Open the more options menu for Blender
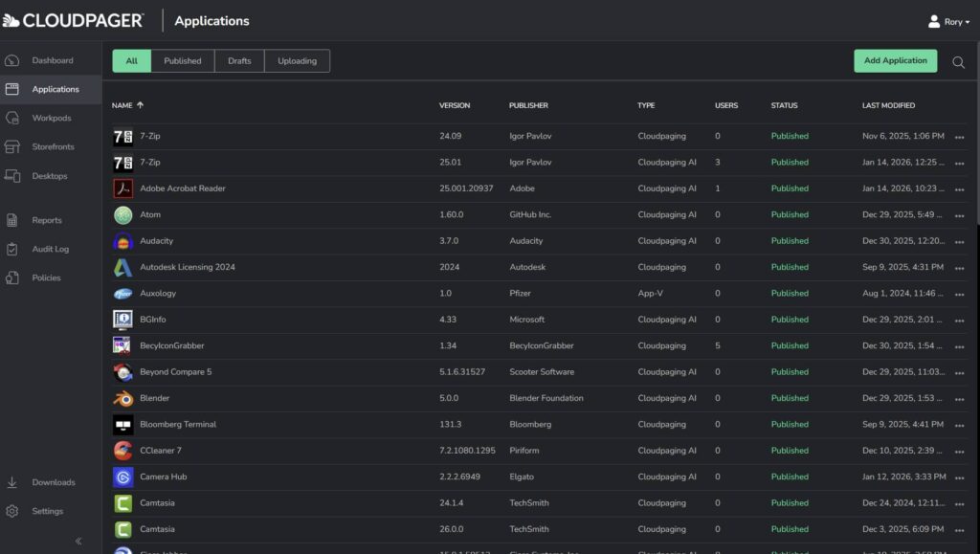Viewport: 980px width, 554px height. [959, 399]
